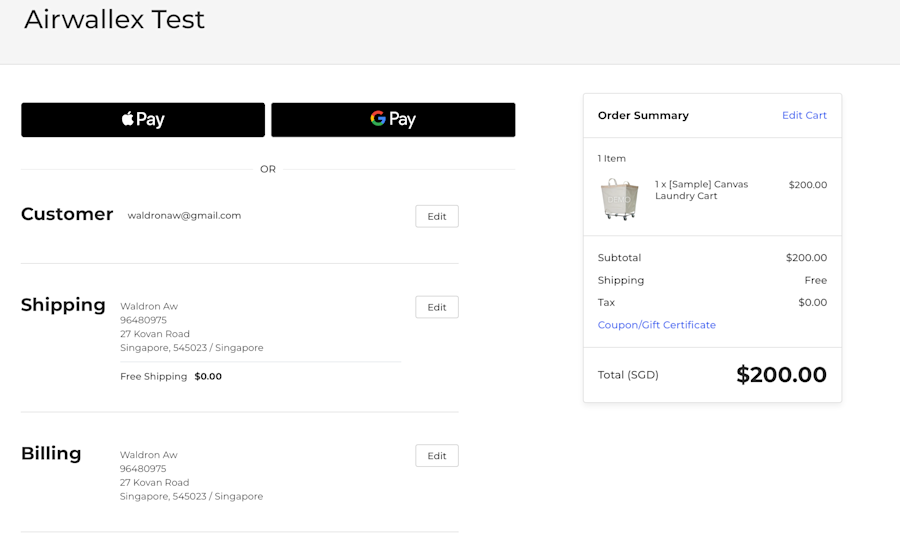Click the Tax row label
This screenshot has height=545, width=900.
coord(606,302)
